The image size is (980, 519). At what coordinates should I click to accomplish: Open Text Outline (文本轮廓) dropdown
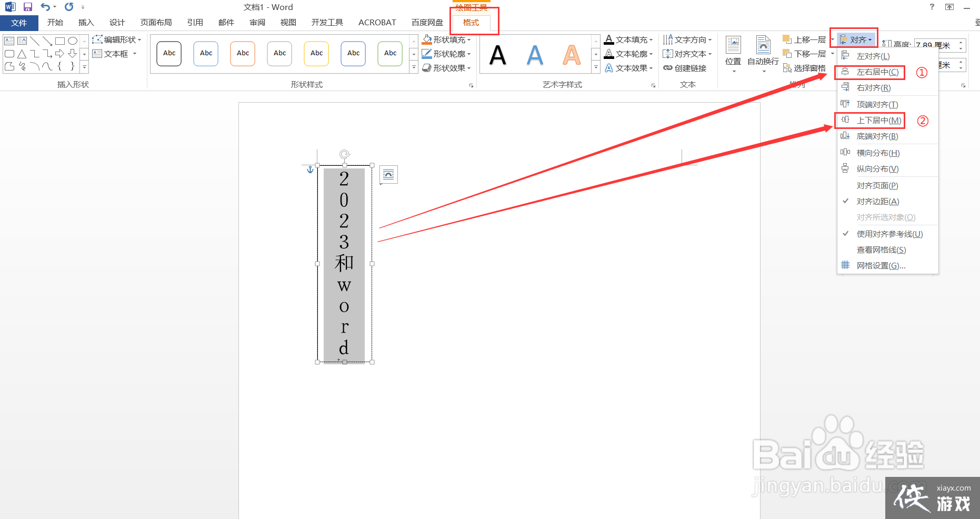click(629, 54)
